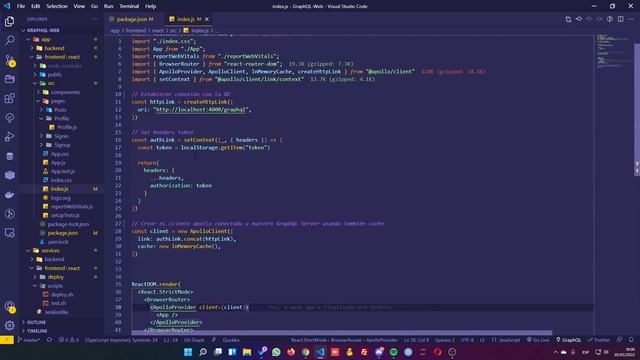Switch to the package.json tab
640x360 pixels.
(x=132, y=19)
